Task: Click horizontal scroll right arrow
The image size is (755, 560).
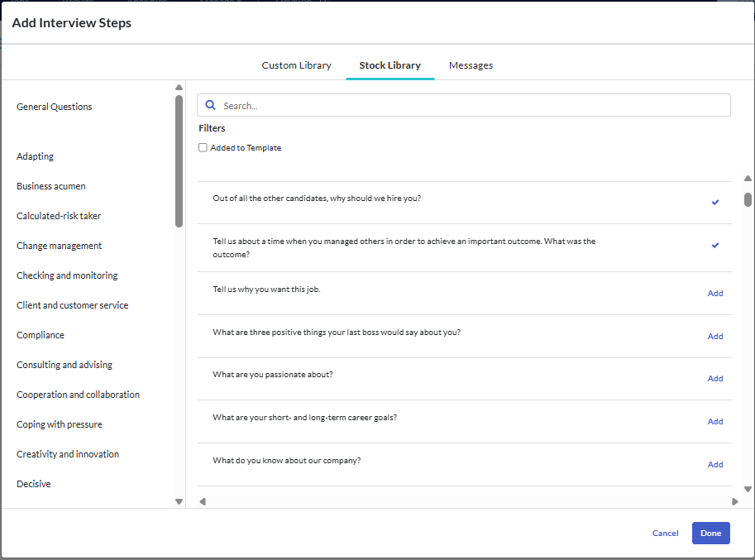Action: [735, 502]
